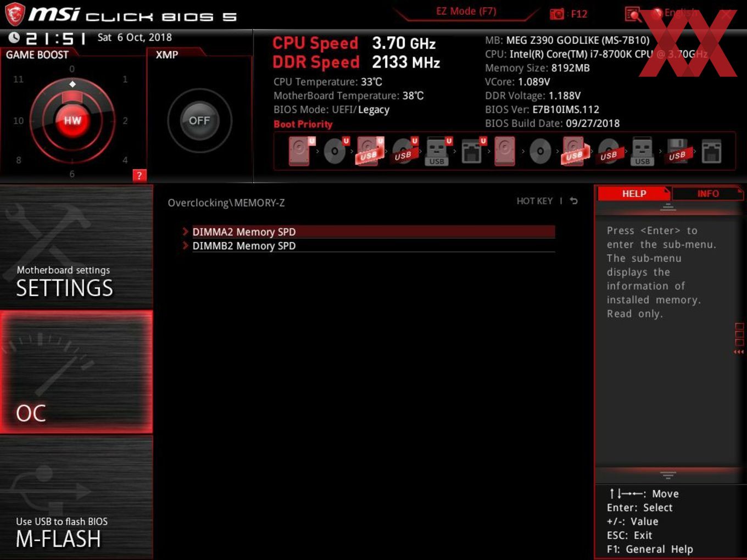Select the legacy USB key boot icon without U badge
The height and width of the screenshot is (560, 747).
tap(642, 152)
